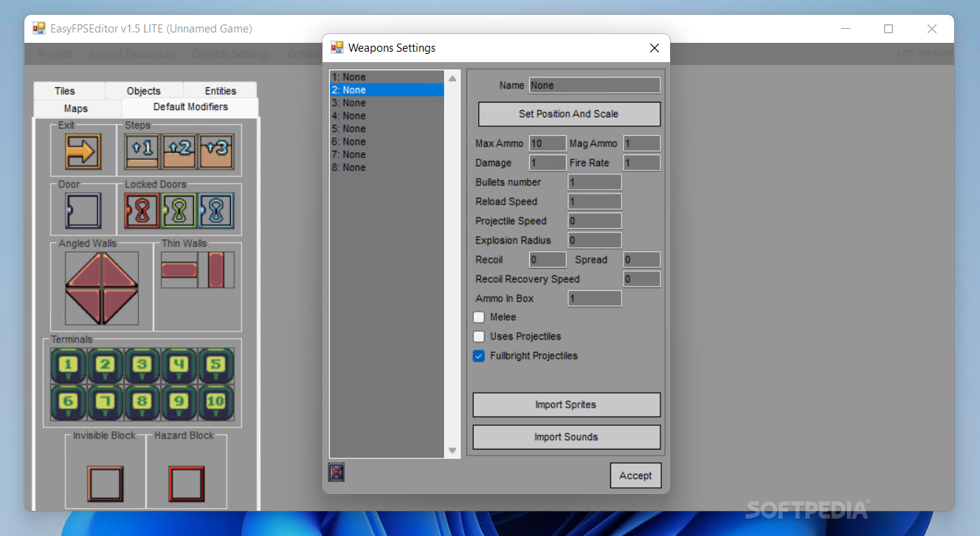Switch to the Maps tab
This screenshot has height=536, width=980.
76,109
